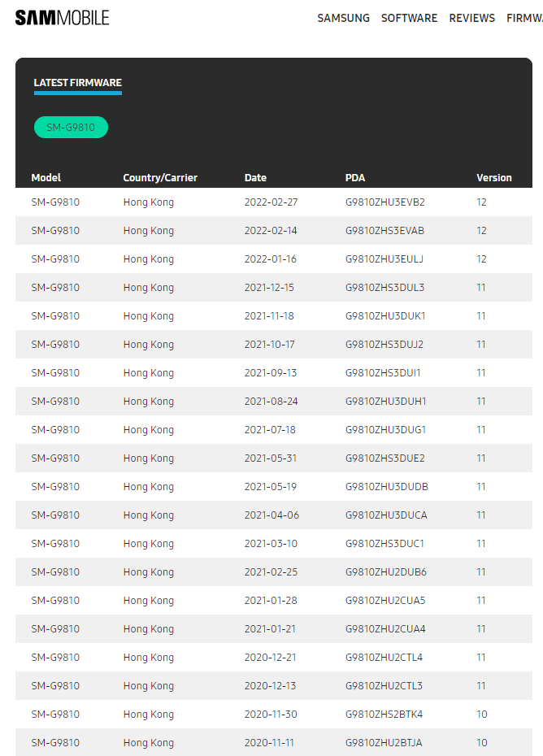The image size is (543, 756).
Task: Open firmware G9810ZHS2BTK4 entry
Action: pos(274,714)
